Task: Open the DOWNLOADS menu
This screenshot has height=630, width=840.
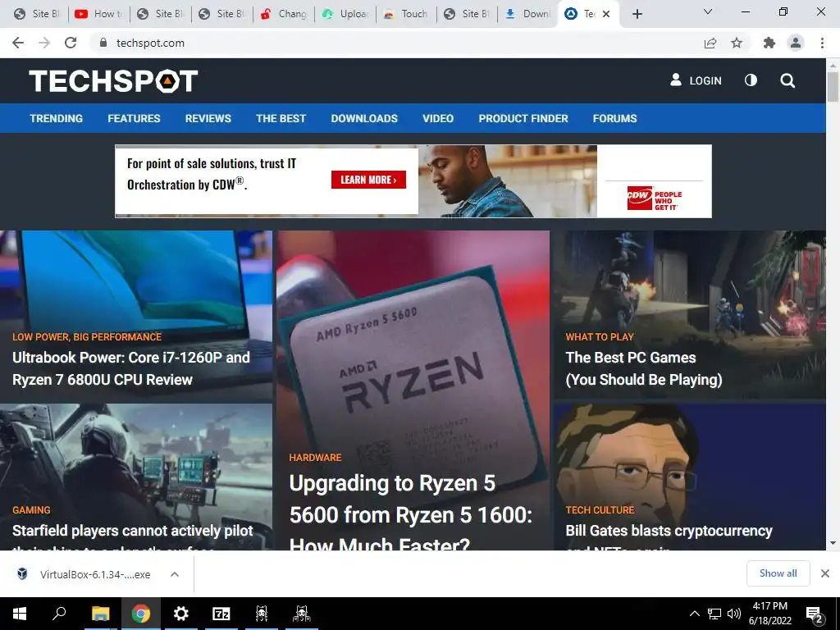Action: (364, 118)
